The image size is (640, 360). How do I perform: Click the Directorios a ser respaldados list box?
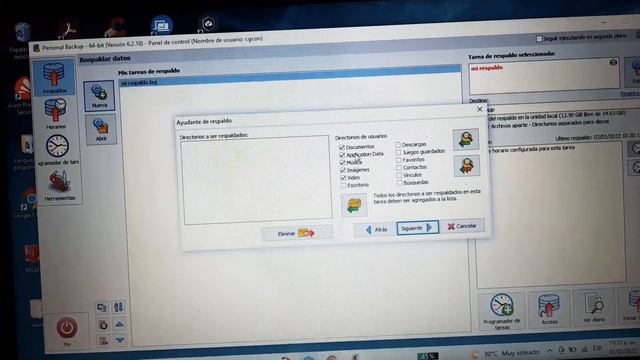point(257,180)
